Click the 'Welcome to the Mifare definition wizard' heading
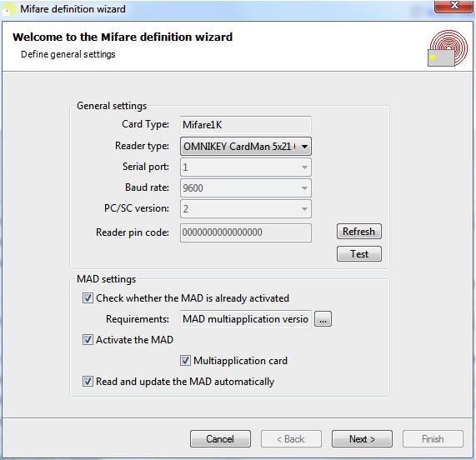 pos(123,37)
